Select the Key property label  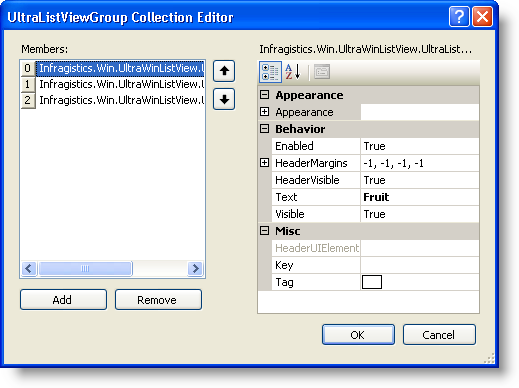tap(316, 265)
